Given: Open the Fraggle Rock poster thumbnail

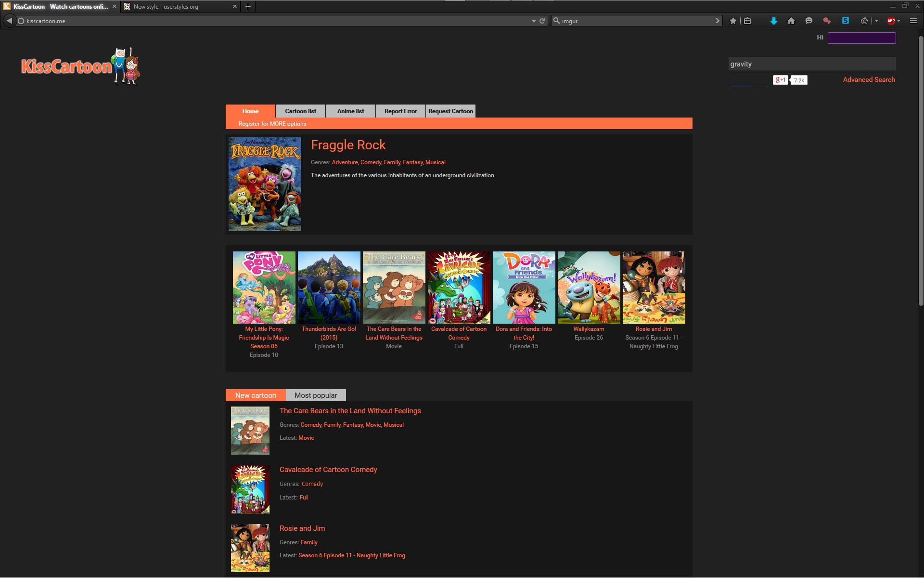Looking at the screenshot, I should pyautogui.click(x=264, y=184).
